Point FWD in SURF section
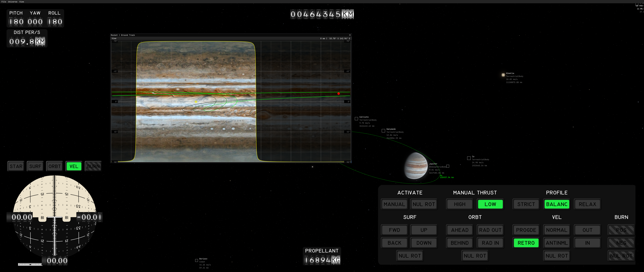The image size is (644, 272). pyautogui.click(x=394, y=230)
